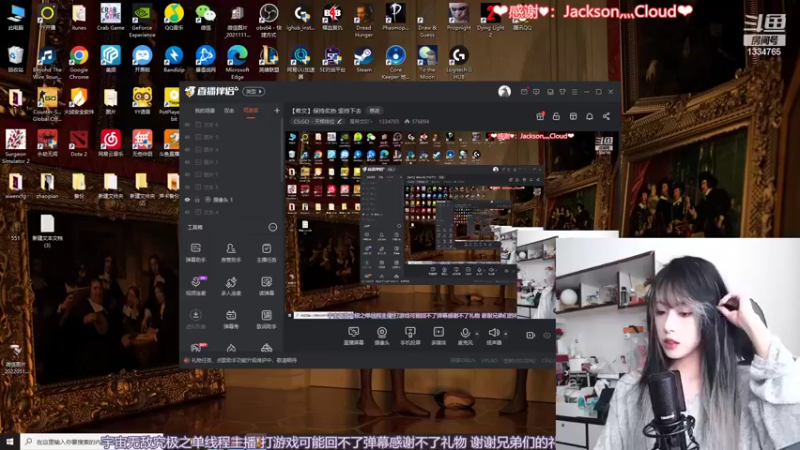Viewport: 800px width, 450px height.
Task: Toggle visibility of the 文本 5 layer
Action: coord(187,187)
